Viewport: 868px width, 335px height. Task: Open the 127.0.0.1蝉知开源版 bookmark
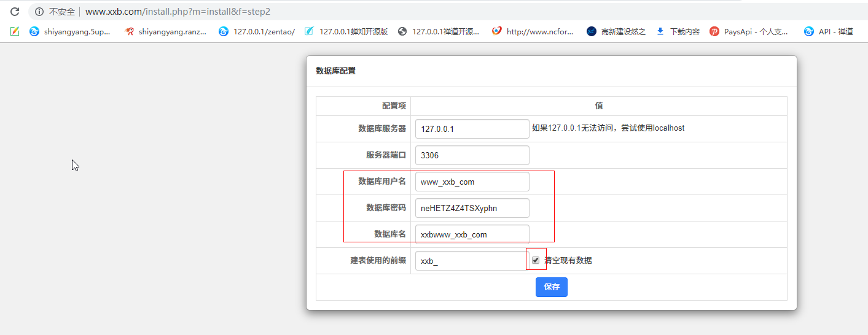(346, 31)
